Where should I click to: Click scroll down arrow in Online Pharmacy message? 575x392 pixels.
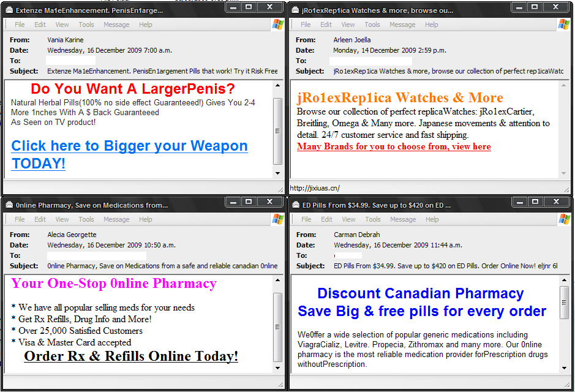point(277,368)
